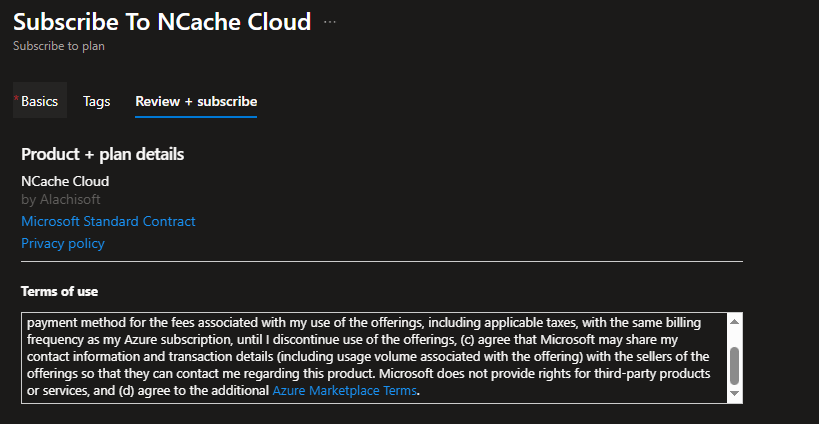Click the 'by Alachisoft' publisher text
819x424 pixels.
click(x=61, y=199)
